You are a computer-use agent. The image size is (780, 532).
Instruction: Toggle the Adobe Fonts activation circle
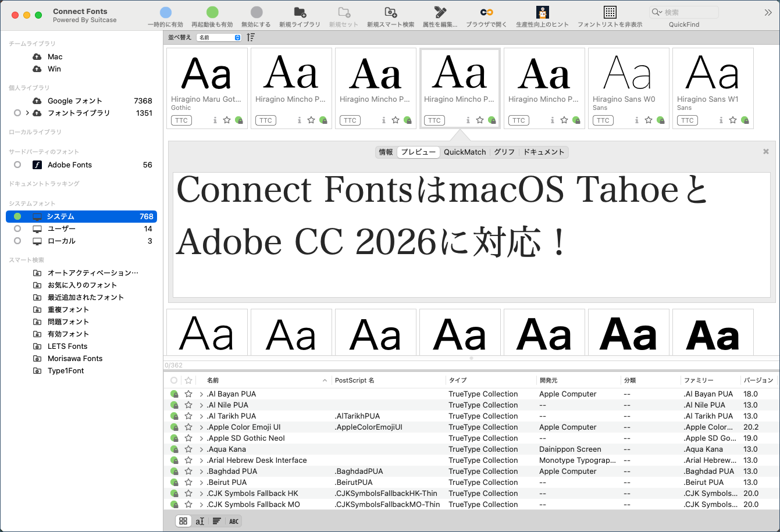pos(17,165)
